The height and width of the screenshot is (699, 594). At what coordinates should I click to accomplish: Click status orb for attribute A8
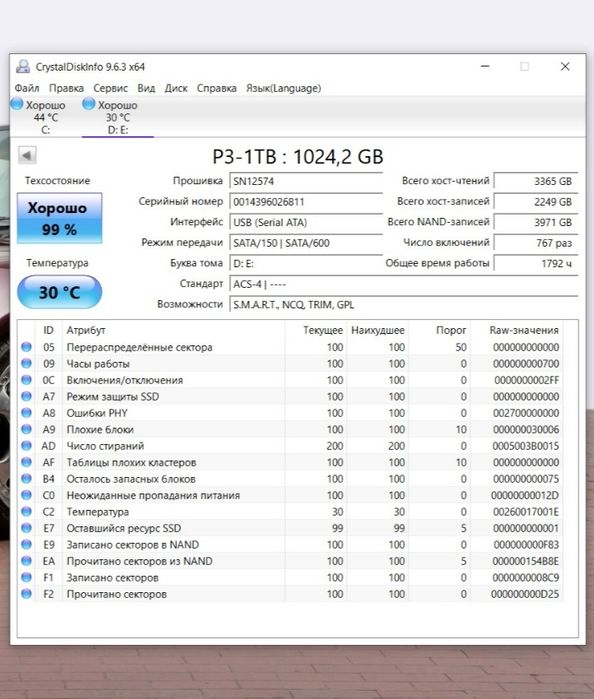[26, 413]
